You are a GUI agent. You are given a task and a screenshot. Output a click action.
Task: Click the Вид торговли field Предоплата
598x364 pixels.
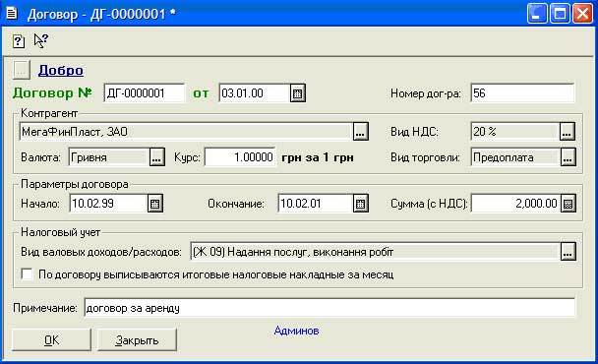click(x=515, y=157)
